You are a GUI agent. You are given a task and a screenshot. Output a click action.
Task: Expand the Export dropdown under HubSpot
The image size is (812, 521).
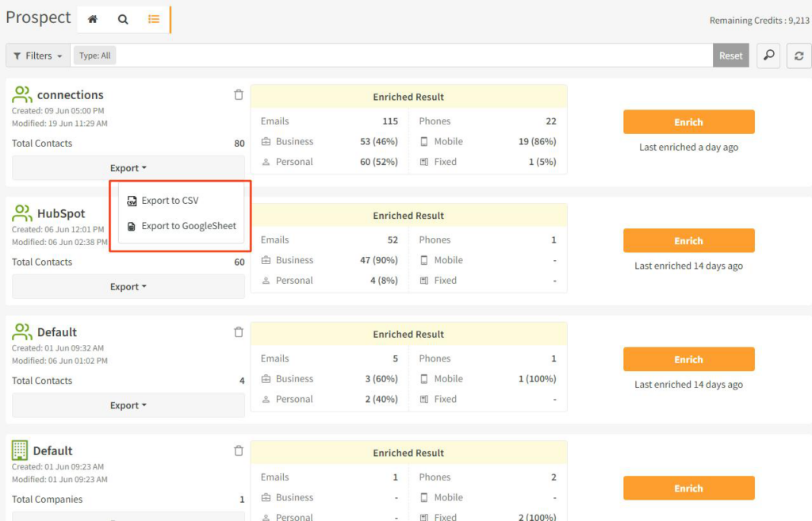tap(128, 286)
